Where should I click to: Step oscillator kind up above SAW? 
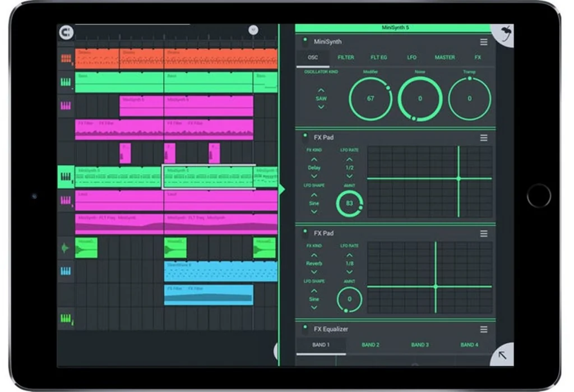[321, 90]
